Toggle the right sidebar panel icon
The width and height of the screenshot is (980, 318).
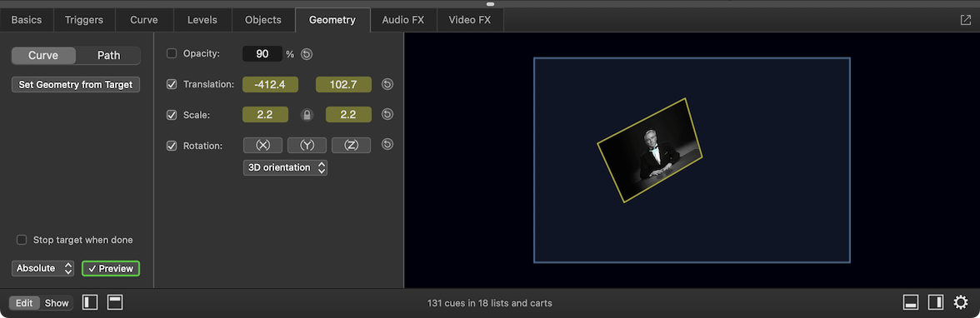pos(936,303)
